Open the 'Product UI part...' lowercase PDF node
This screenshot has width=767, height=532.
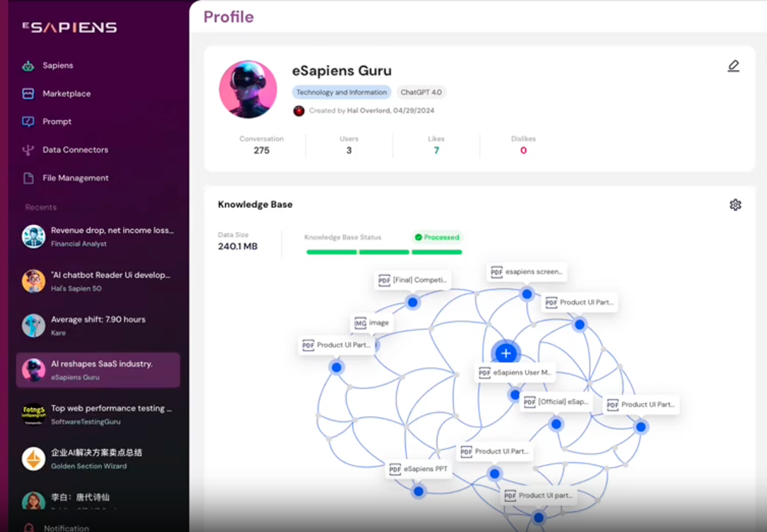coord(538,496)
